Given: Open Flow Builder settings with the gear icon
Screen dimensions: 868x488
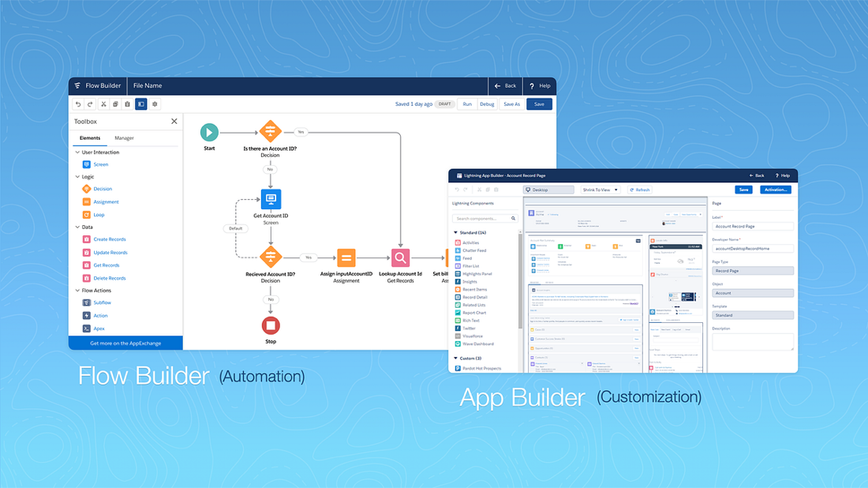Looking at the screenshot, I should tap(155, 103).
